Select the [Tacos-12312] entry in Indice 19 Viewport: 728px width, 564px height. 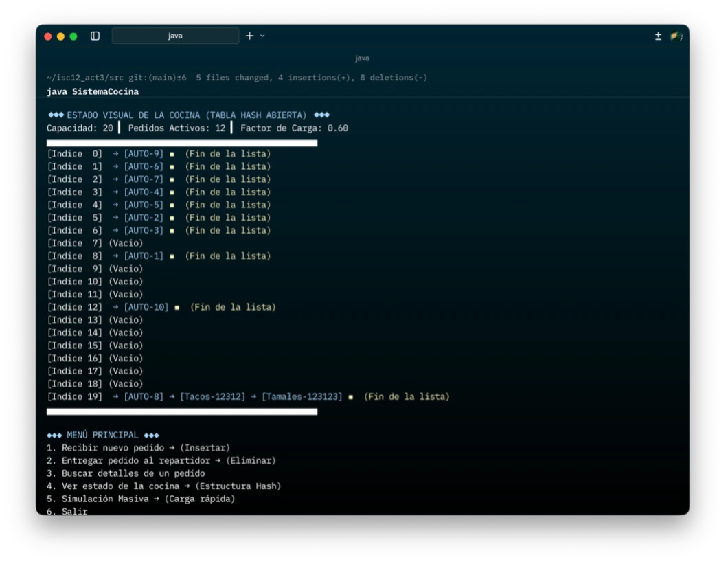click(x=212, y=397)
